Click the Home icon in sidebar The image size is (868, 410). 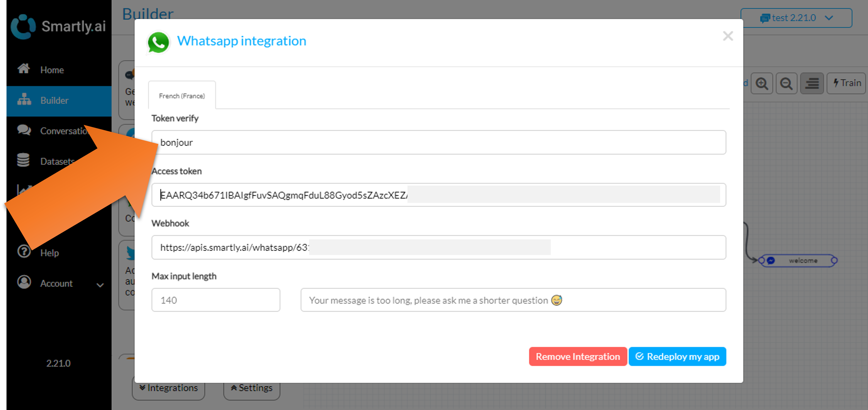(x=24, y=69)
